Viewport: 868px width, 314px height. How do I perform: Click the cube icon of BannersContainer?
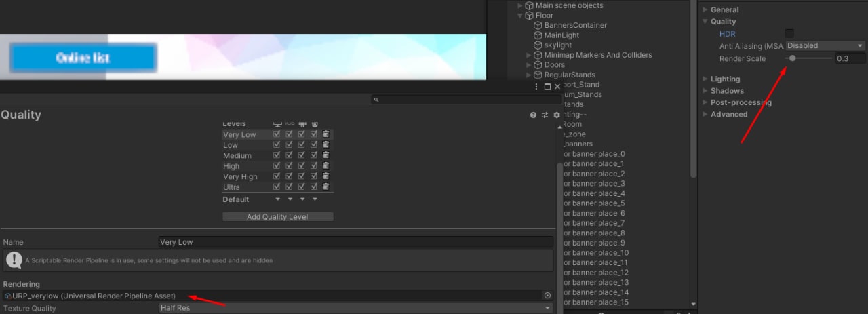click(x=538, y=25)
